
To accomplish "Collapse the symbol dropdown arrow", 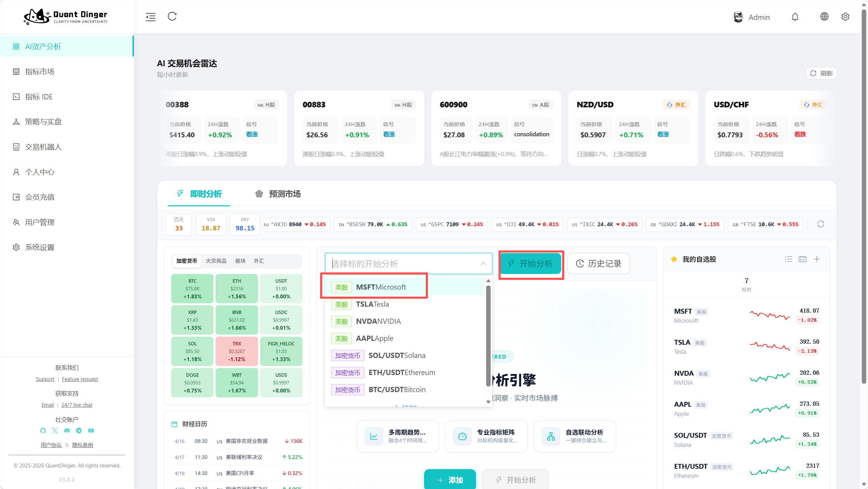I will coord(483,263).
